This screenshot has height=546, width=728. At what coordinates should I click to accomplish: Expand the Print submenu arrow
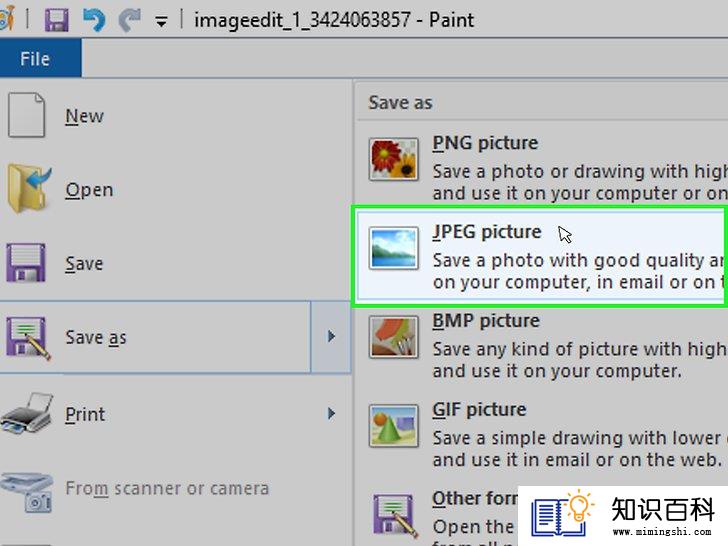(x=331, y=413)
